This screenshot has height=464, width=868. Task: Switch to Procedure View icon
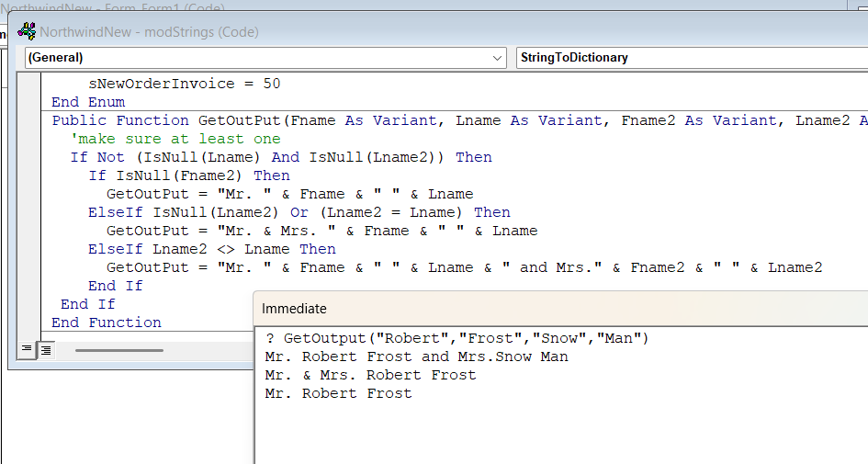click(x=26, y=349)
